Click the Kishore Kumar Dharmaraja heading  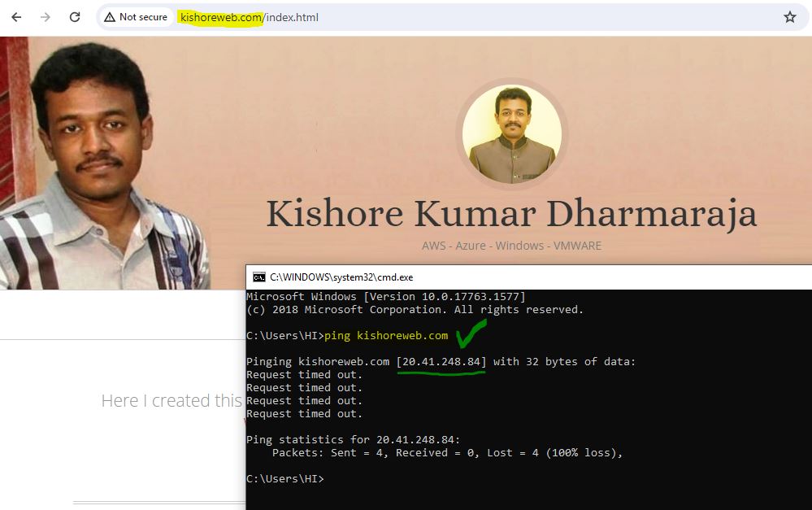point(511,213)
